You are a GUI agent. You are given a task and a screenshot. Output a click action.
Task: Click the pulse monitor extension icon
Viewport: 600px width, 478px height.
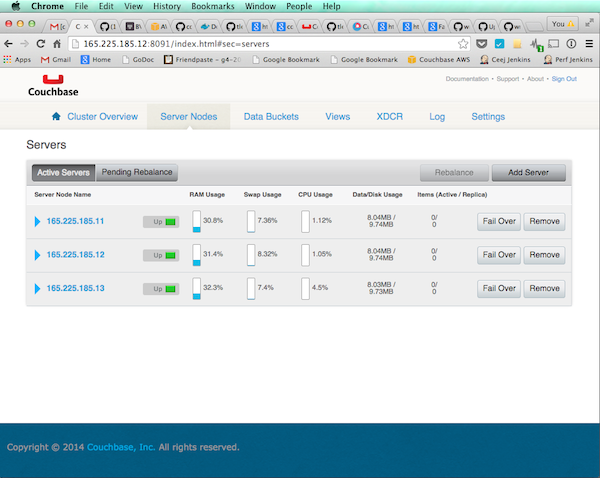pyautogui.click(x=536, y=45)
